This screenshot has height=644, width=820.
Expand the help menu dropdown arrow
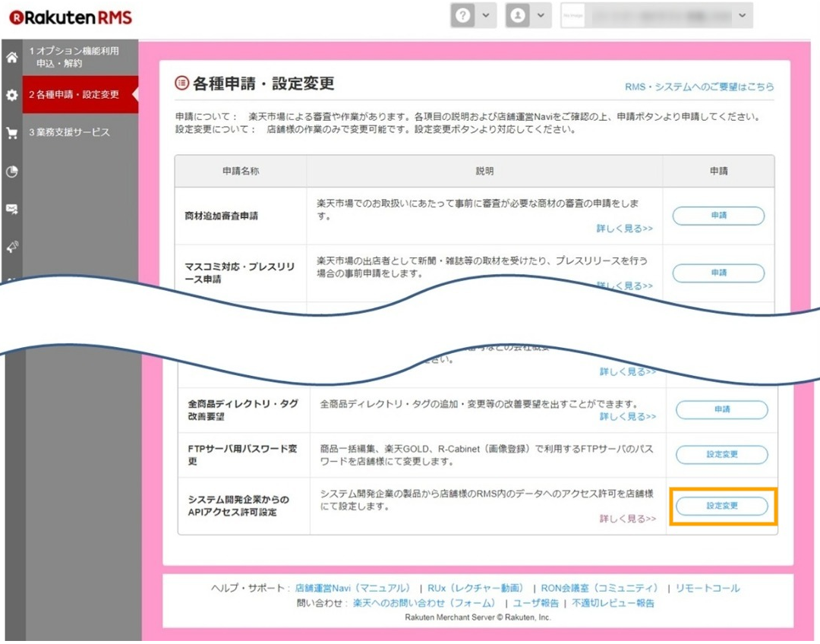coord(486,16)
